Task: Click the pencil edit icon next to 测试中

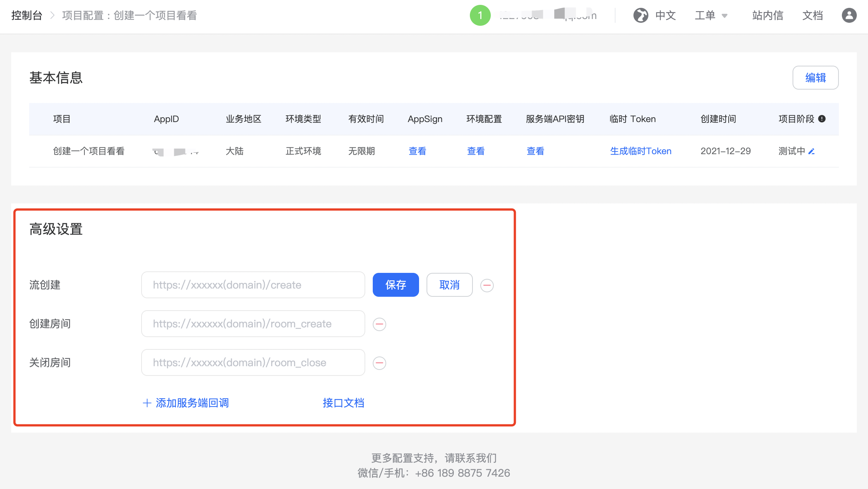Action: (811, 151)
